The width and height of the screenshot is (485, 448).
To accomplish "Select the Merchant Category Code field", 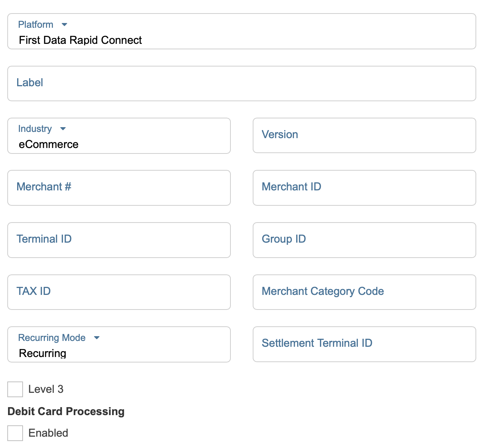I will [364, 292].
